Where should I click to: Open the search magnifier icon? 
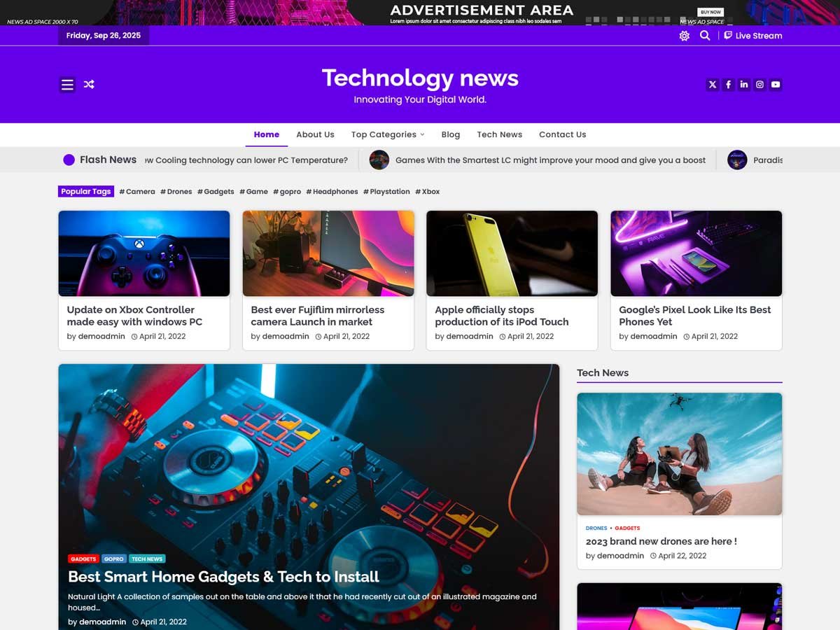pyautogui.click(x=705, y=36)
